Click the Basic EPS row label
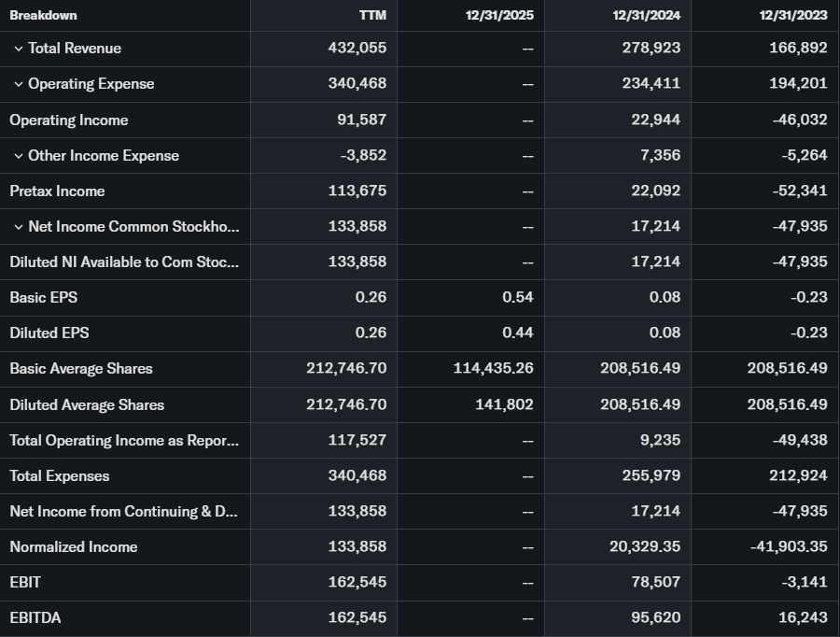The width and height of the screenshot is (840, 637). [44, 297]
